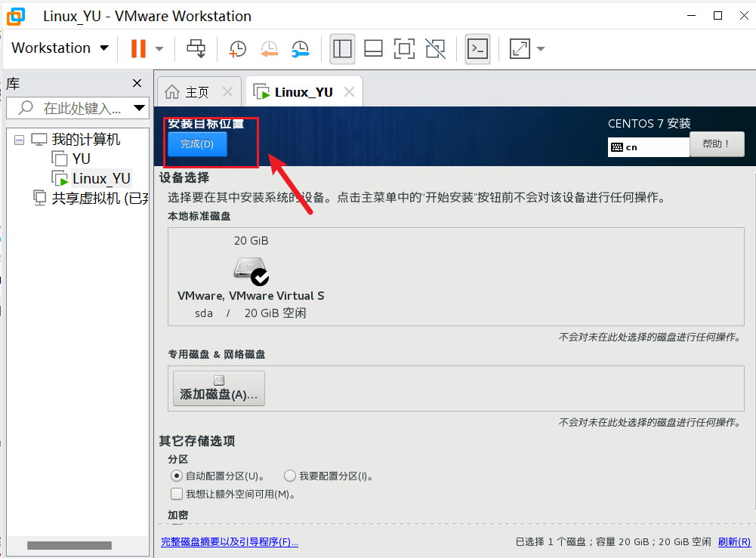Select the 自动配置分区(U) radio button

(x=177, y=476)
